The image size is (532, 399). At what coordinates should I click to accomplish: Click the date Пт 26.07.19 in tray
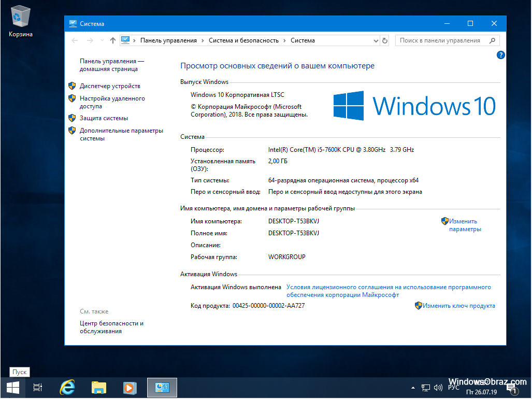tap(481, 392)
